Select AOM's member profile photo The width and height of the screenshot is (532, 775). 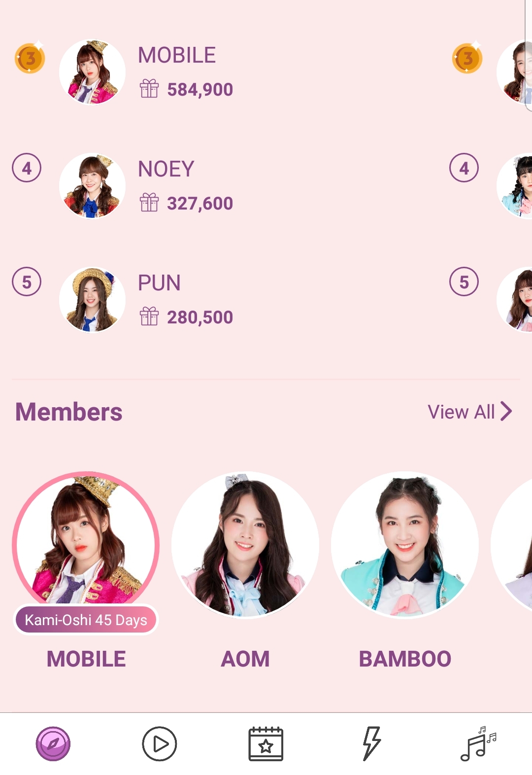pyautogui.click(x=245, y=545)
